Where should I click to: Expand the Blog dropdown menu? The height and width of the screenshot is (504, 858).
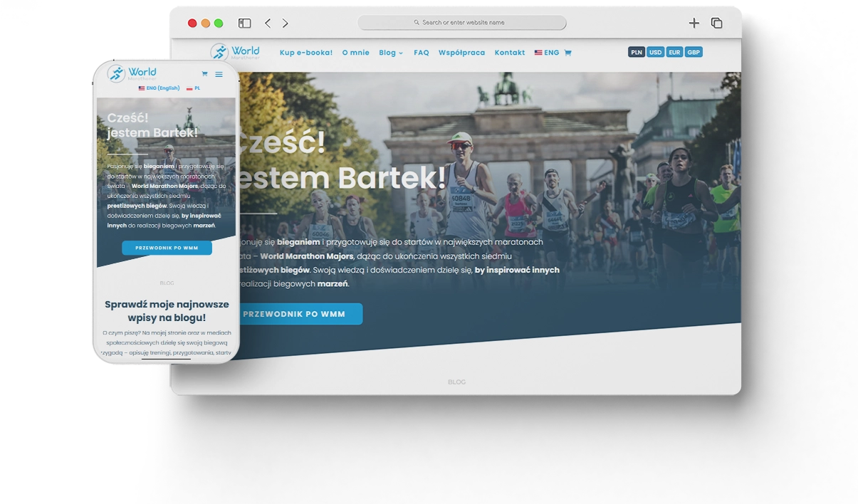tap(391, 53)
